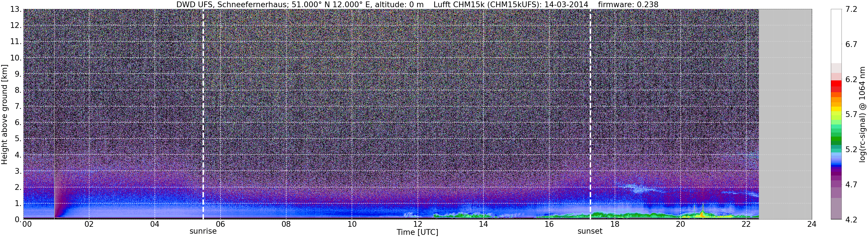868x238 pixels.
Task: Click the '22' tick on the time axis
Action: (746, 224)
